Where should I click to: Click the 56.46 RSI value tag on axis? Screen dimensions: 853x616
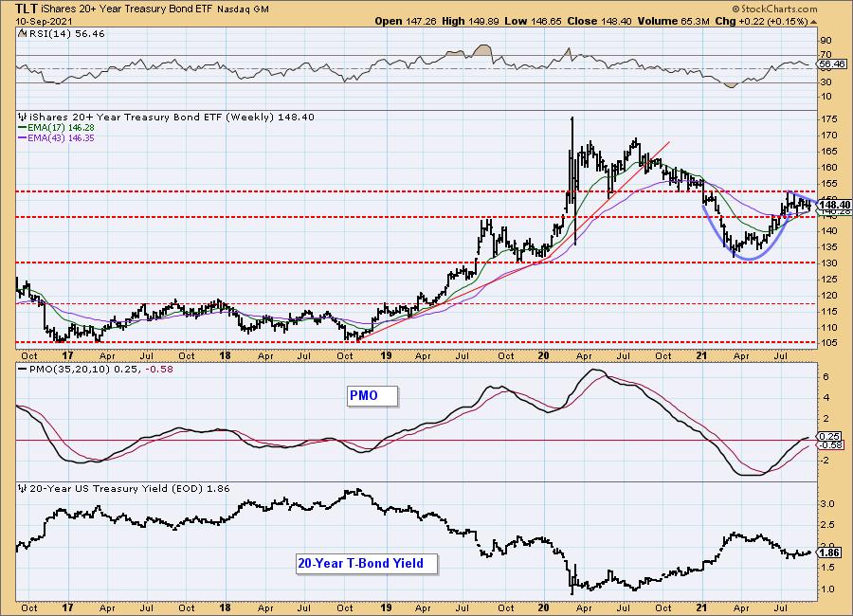[x=832, y=64]
